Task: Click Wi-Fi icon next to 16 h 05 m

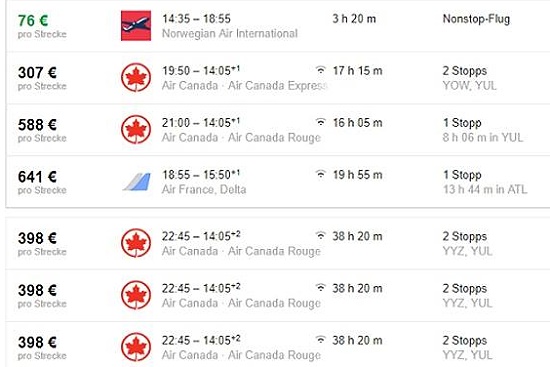Action: [x=321, y=122]
